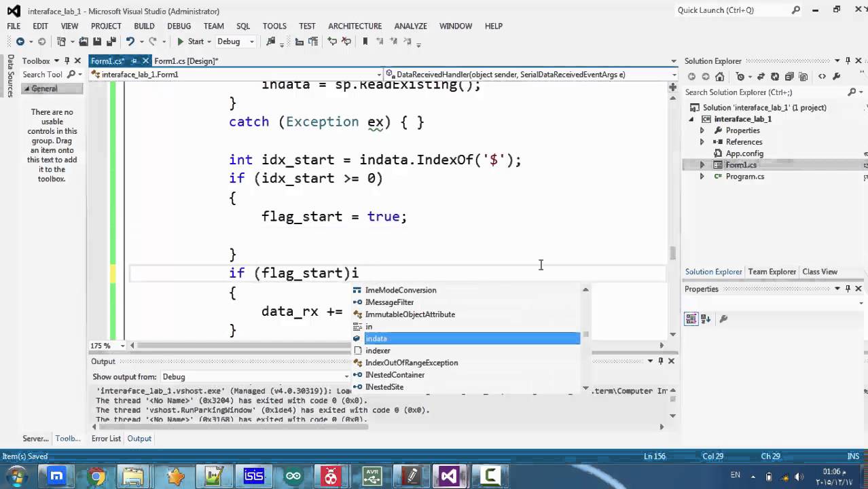Click the Save All toolbar icon

click(111, 41)
